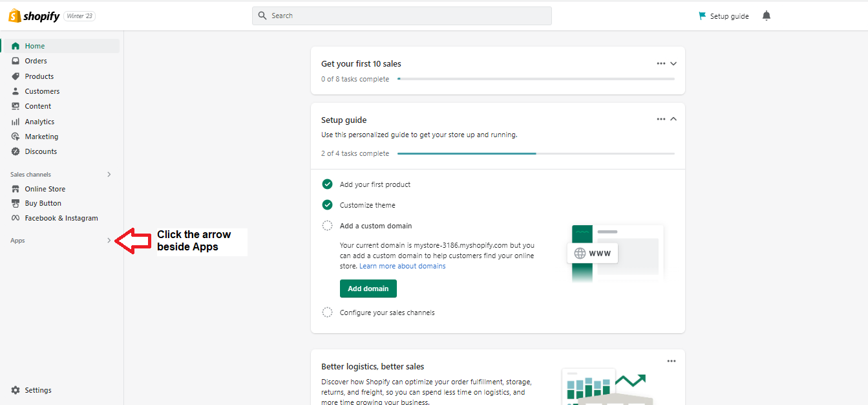Select Add your first product task
This screenshot has width=868, height=405.
click(x=375, y=184)
